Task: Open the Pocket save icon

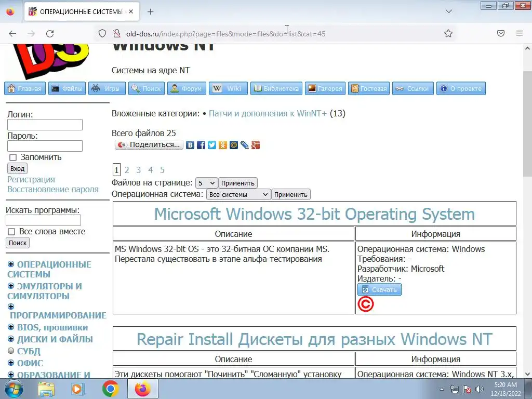Action: coord(501,33)
